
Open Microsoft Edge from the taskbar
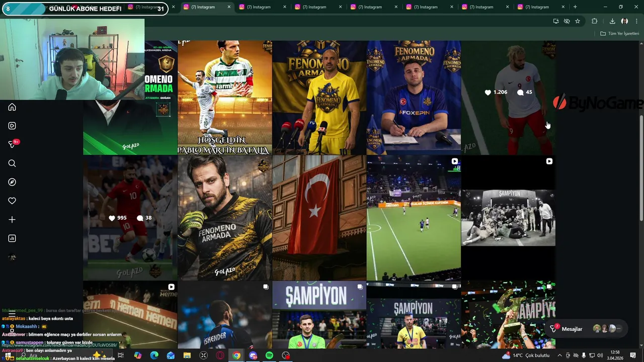pyautogui.click(x=154, y=355)
